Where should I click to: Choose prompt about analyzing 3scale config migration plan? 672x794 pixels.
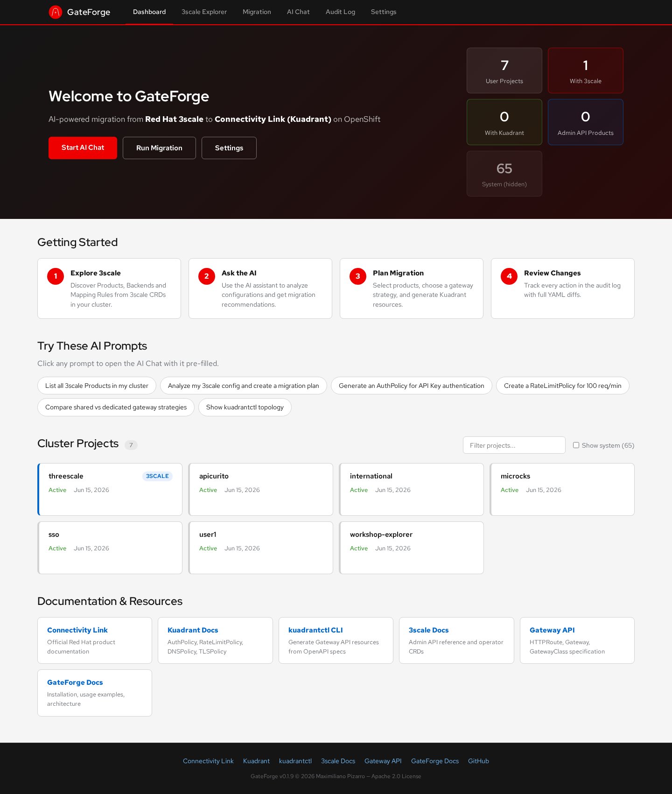pos(244,386)
